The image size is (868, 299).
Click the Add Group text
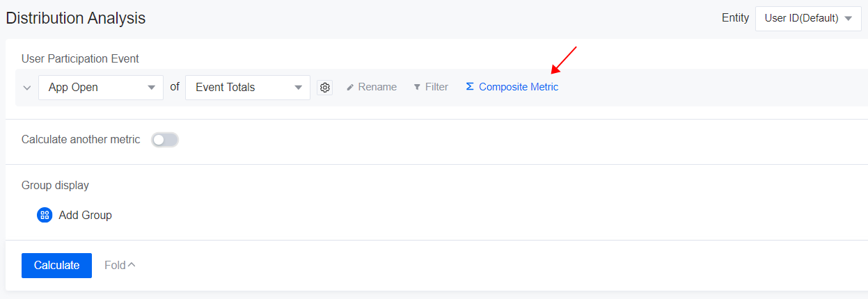click(85, 215)
